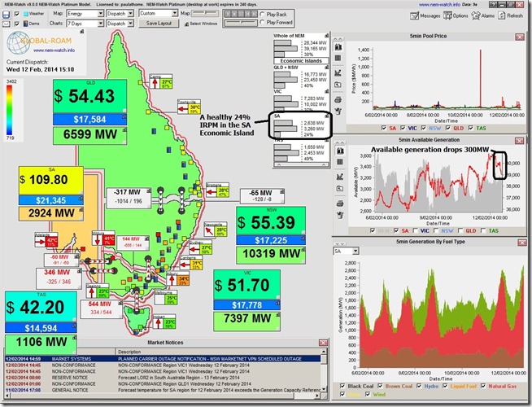Viewport: 532px width, 407px height.
Task: Click the Sydney weather station icon
Action: tap(201, 248)
